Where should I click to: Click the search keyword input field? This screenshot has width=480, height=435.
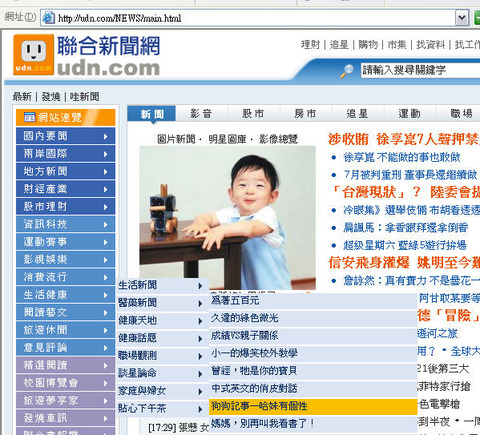pos(420,70)
